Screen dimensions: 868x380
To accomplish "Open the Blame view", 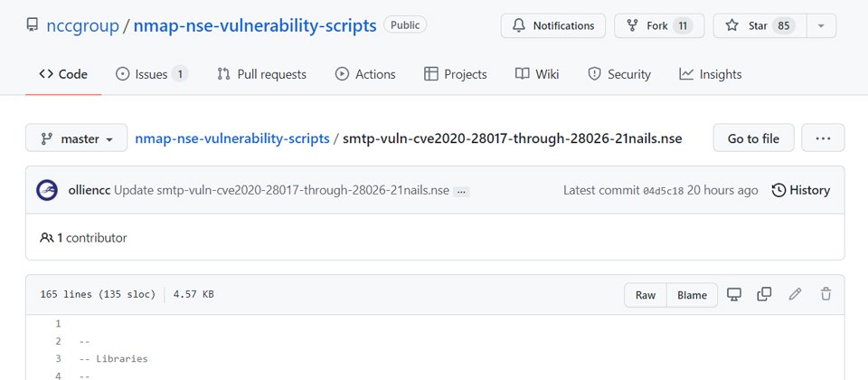I will pyautogui.click(x=692, y=295).
